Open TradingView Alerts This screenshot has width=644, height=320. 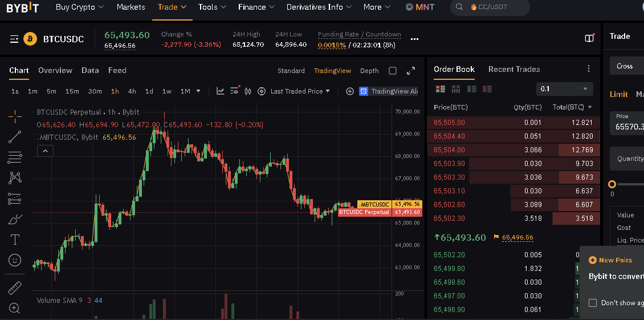click(389, 91)
